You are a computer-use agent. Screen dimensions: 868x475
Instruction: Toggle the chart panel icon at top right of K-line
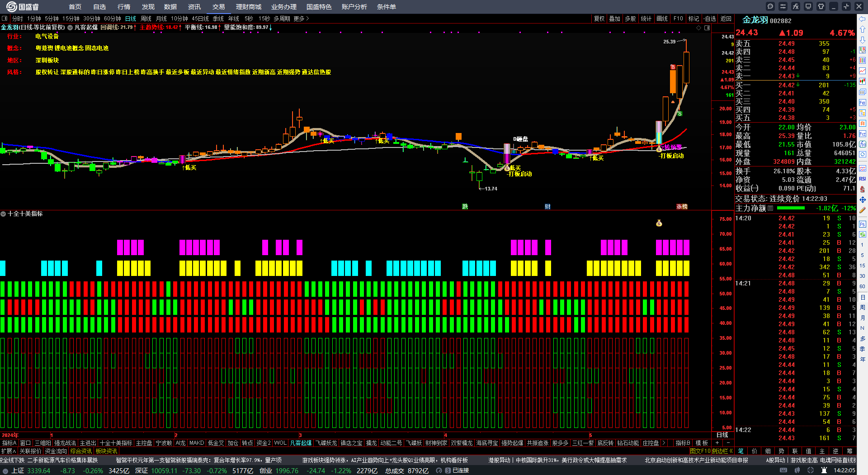click(707, 28)
